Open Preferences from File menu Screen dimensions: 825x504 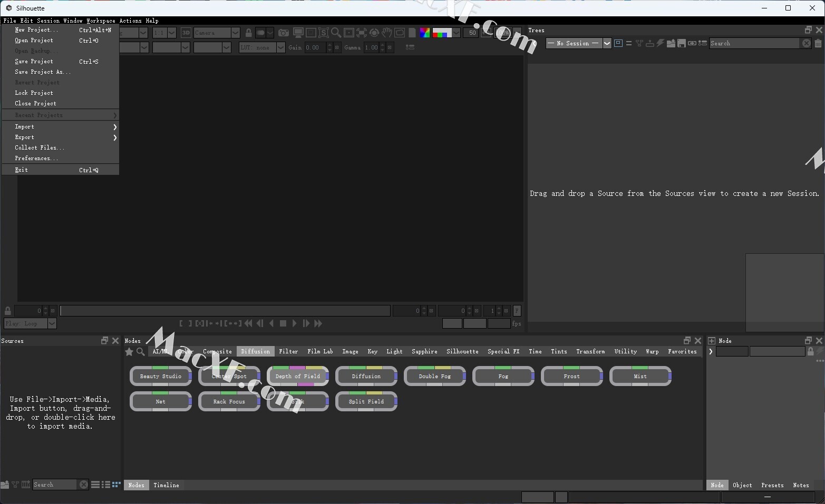tap(60, 159)
